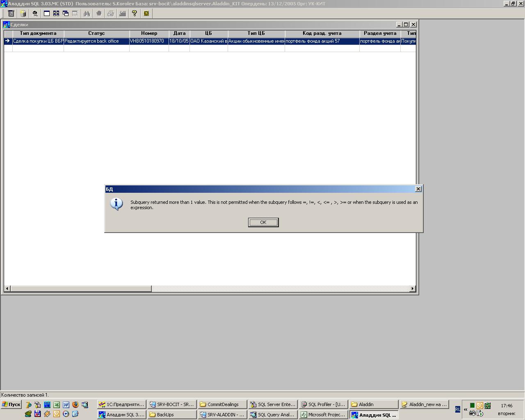
Task: Click the horizontal scrollbar right arrow in Сделки
Action: (x=413, y=289)
